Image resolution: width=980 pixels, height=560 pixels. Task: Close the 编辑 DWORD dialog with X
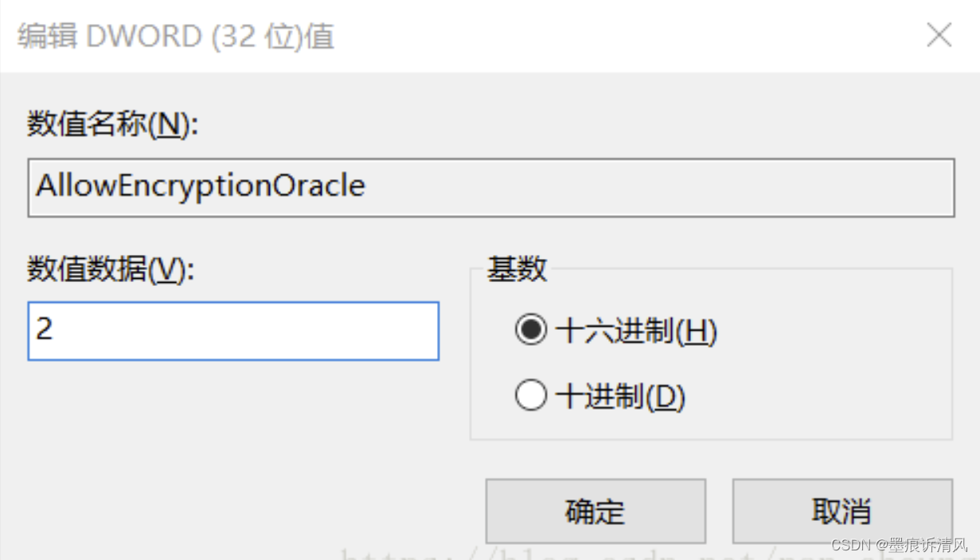tap(939, 35)
